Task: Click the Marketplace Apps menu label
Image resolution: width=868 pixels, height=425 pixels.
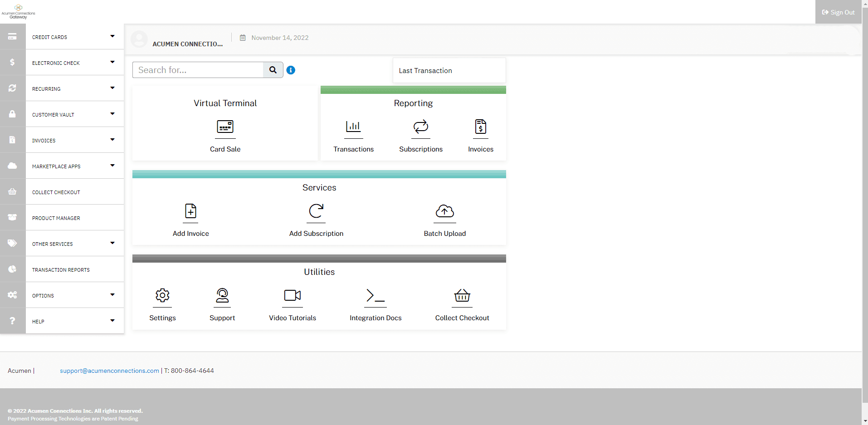Action: [56, 166]
